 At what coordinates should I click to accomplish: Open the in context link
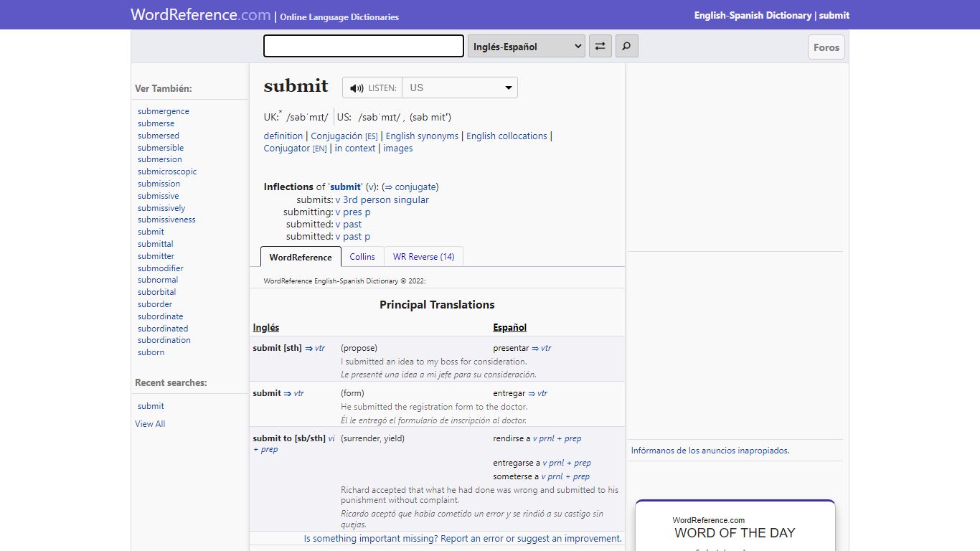355,149
